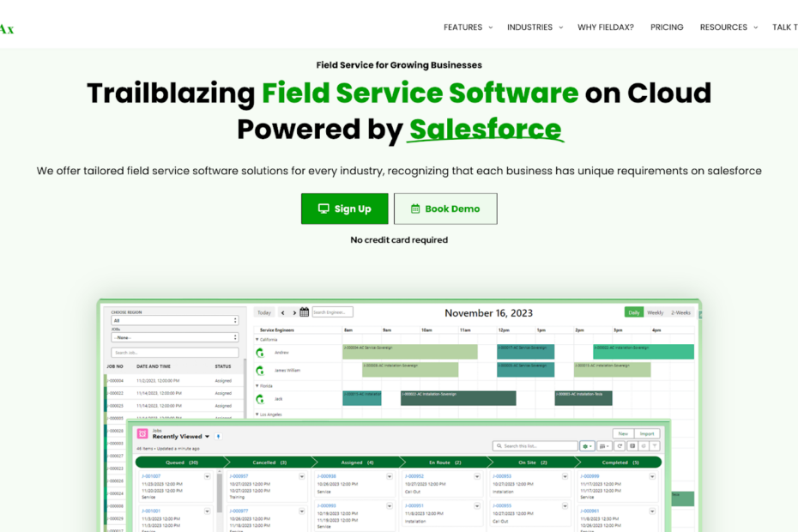Click the Import button in Jobs list
798x532 pixels.
pos(647,433)
